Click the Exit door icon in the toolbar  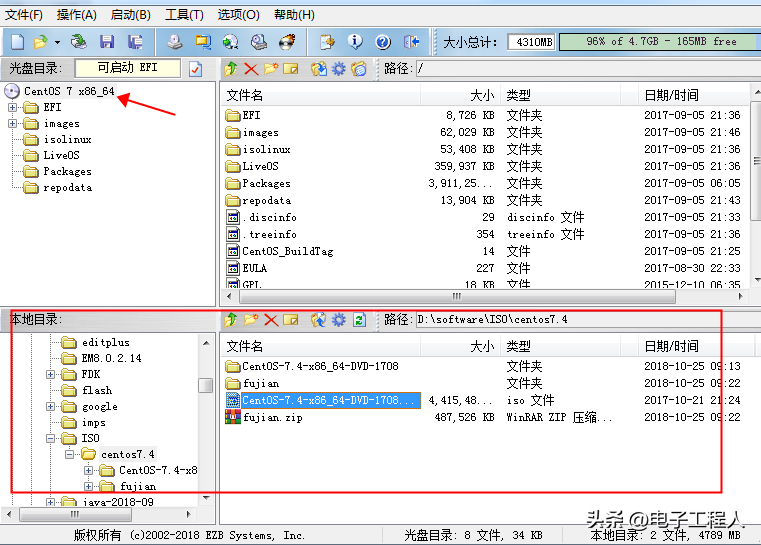tap(411, 42)
